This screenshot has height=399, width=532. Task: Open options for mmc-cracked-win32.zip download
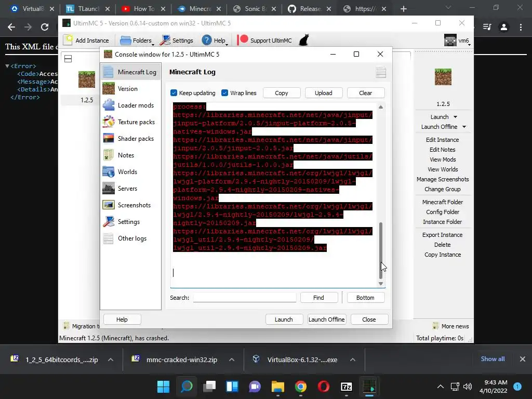pos(232,360)
